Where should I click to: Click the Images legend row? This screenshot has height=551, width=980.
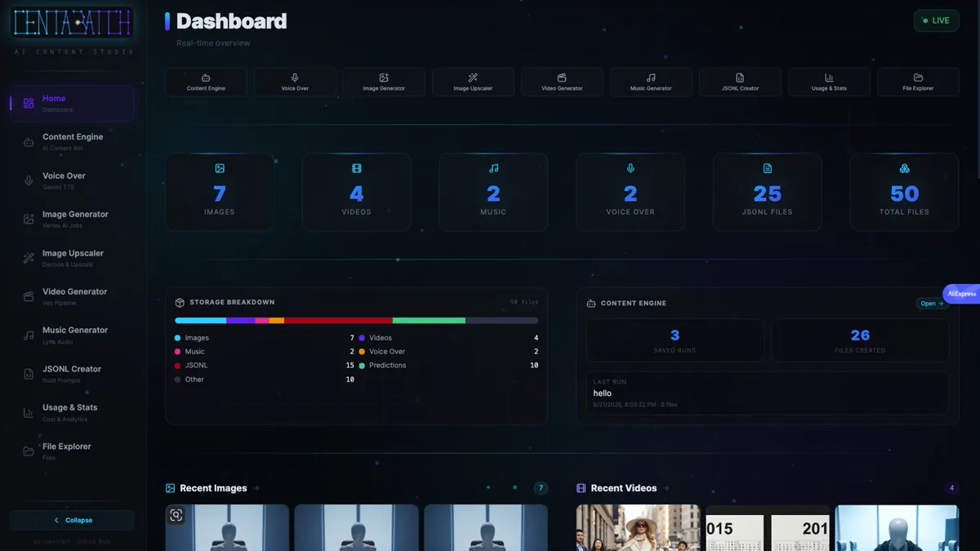(265, 338)
